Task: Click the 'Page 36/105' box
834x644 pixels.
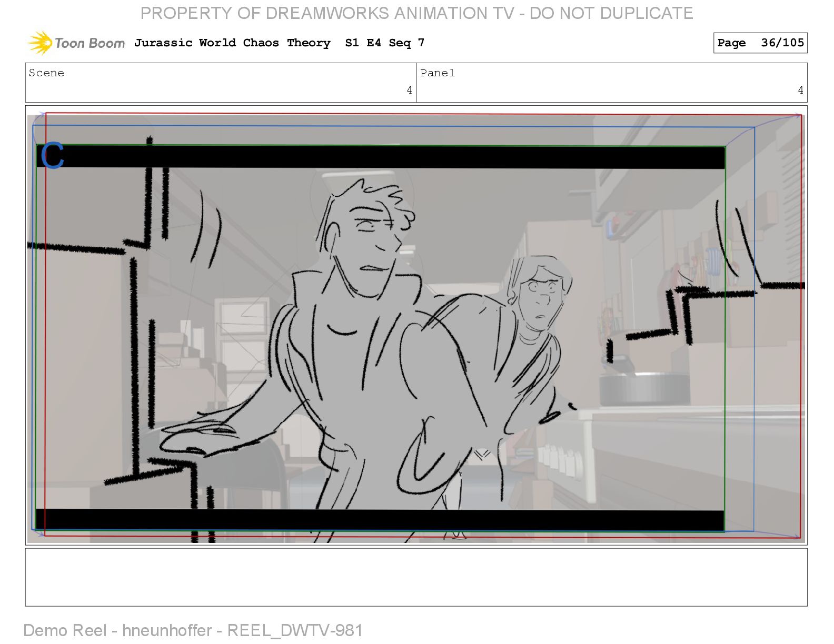Action: pos(760,43)
